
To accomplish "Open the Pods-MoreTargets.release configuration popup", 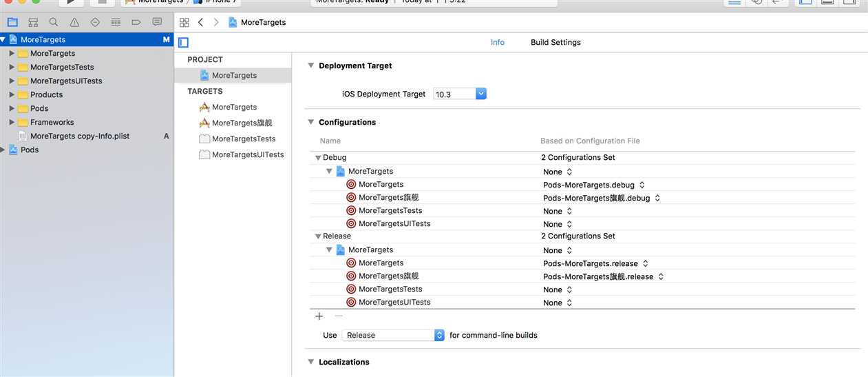I will (x=595, y=263).
